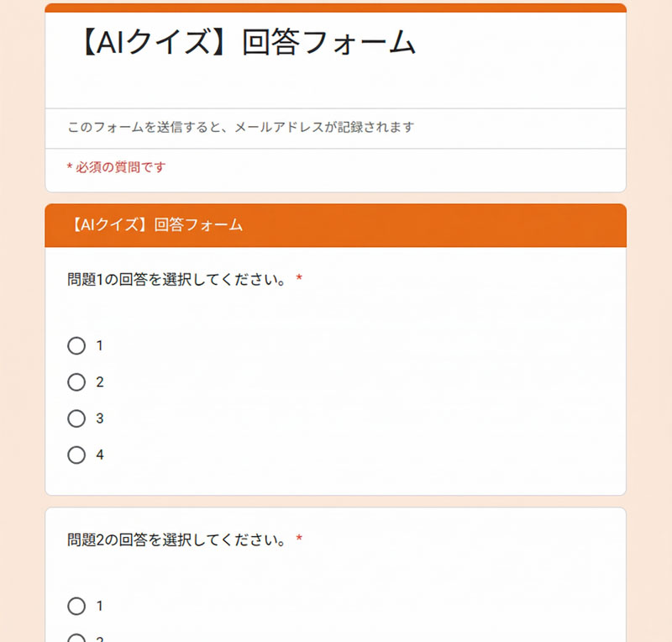Click the thin orange bar atop the title card
Viewport: 672px width, 642px height.
(336, 8)
